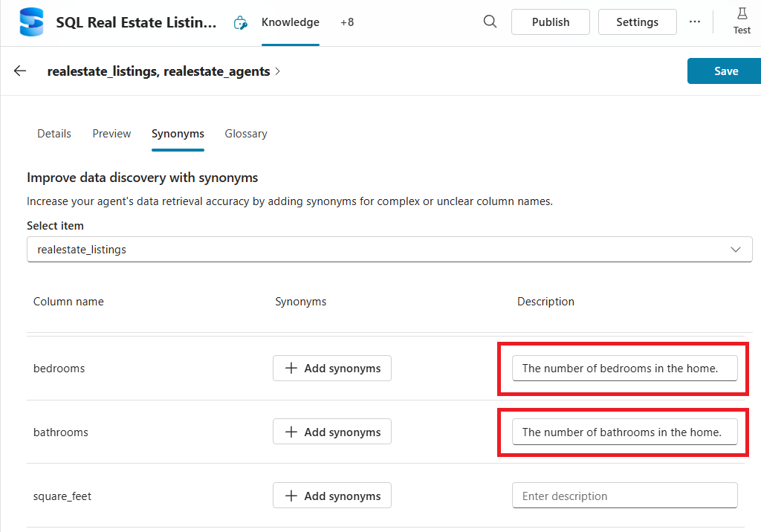Open the more options ellipsis menu
The width and height of the screenshot is (761, 532).
pos(695,22)
